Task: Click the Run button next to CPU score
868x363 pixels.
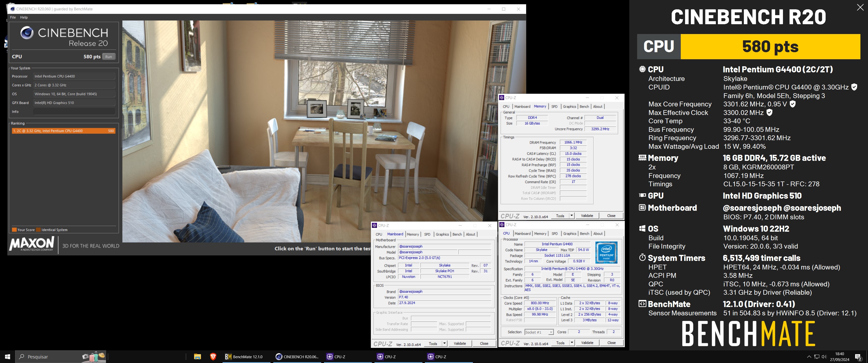Action: [x=108, y=56]
